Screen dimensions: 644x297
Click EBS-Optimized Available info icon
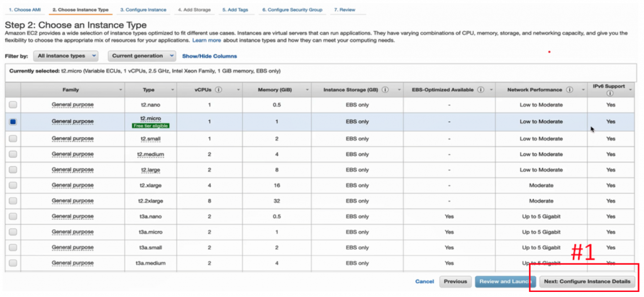[x=480, y=90]
